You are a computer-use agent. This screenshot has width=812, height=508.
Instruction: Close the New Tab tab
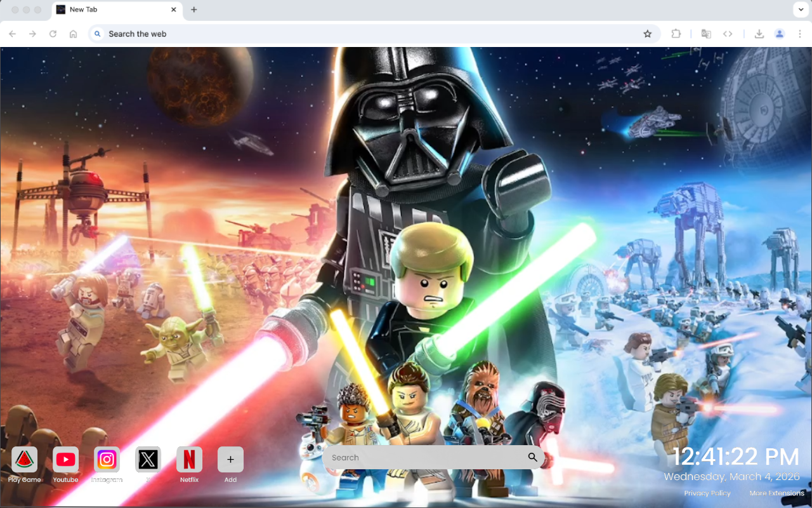pyautogui.click(x=174, y=10)
